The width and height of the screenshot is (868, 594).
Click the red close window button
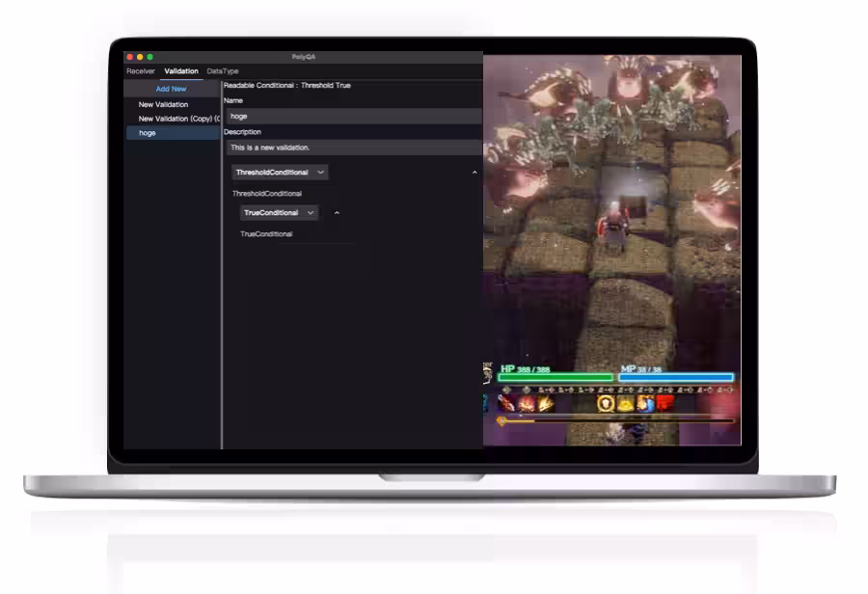(x=130, y=57)
